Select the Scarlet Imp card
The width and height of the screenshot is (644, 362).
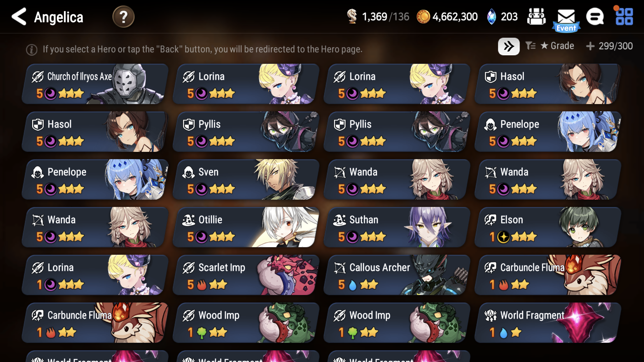coord(246,275)
